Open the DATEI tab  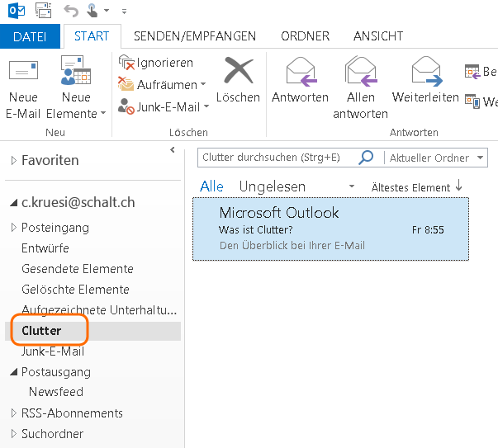coord(30,36)
